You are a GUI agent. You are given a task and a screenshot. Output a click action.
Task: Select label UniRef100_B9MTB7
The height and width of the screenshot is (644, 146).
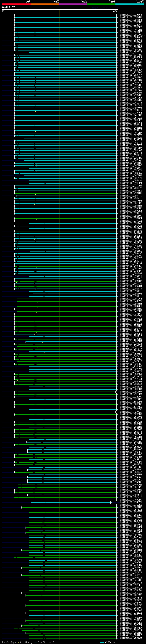click(x=131, y=47)
